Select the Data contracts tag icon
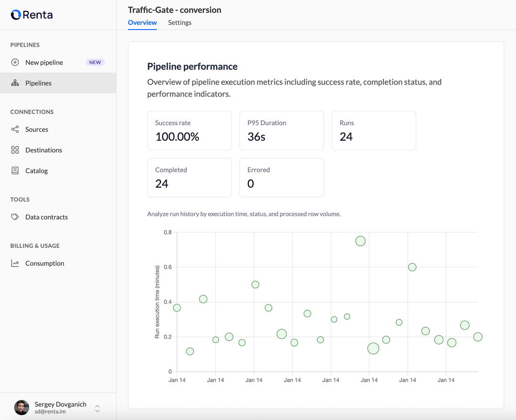 pyautogui.click(x=15, y=217)
